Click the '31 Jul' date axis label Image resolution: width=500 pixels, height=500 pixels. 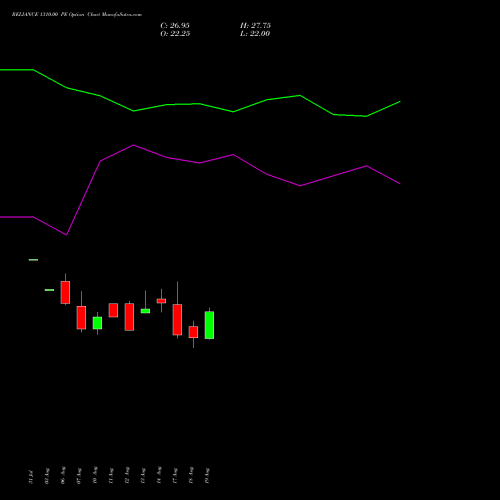click(x=31, y=476)
